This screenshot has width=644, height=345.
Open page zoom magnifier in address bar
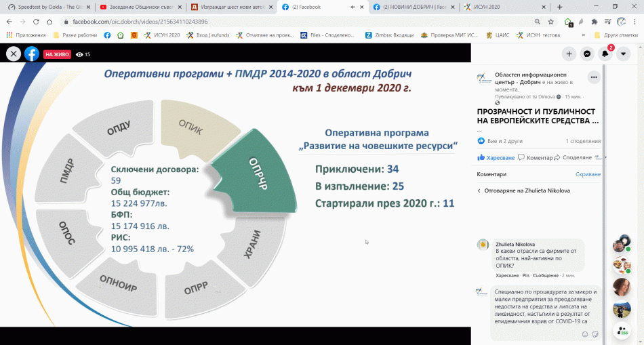click(538, 22)
